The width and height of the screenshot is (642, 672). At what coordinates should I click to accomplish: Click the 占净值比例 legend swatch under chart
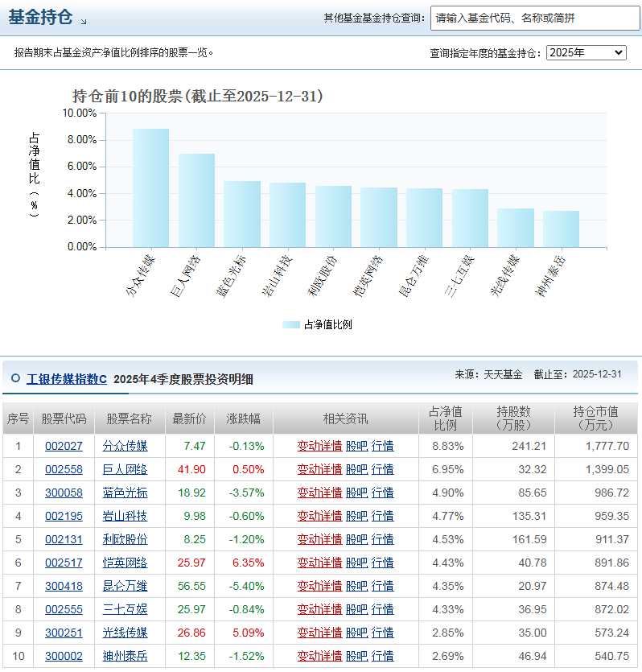pos(291,324)
